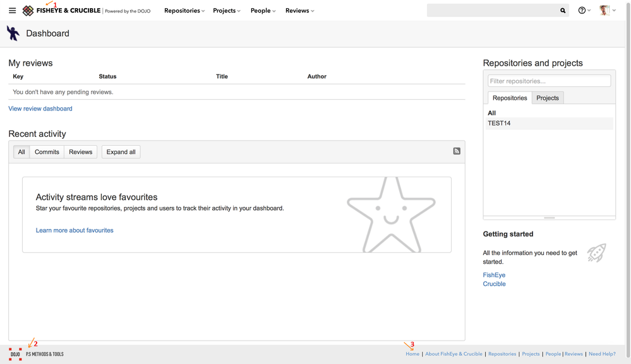Screen dimensions: 631x364
Task: Filter recent activity by Commits
Action: click(47, 152)
